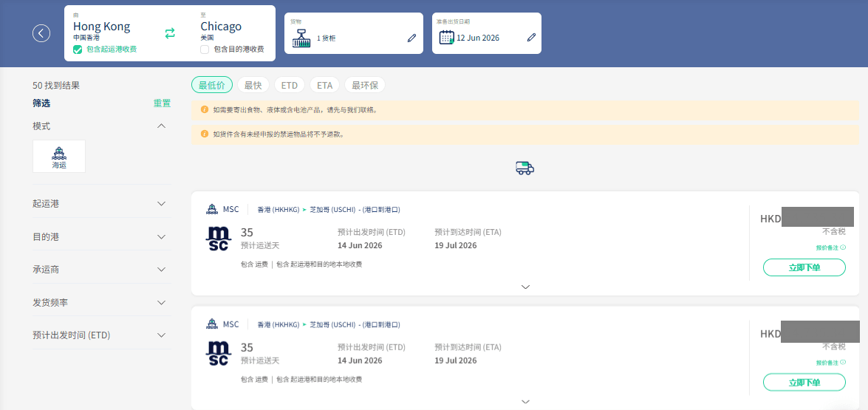The width and height of the screenshot is (868, 410).
Task: Sort by 最环保 tab
Action: tap(365, 85)
